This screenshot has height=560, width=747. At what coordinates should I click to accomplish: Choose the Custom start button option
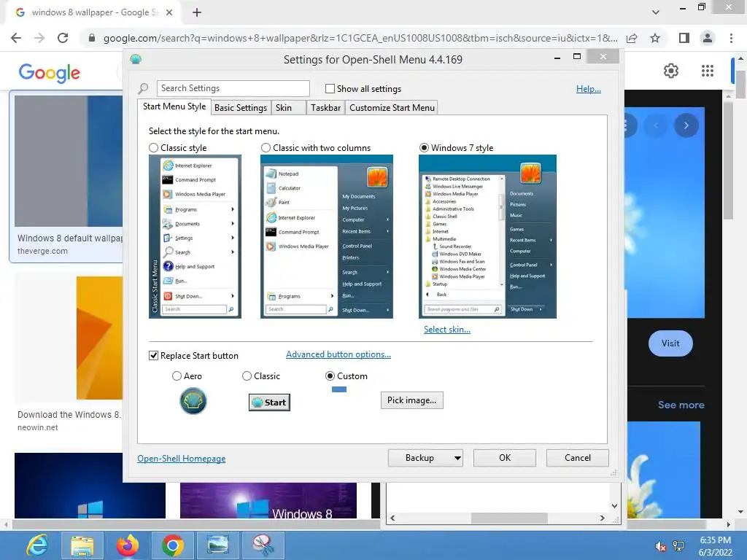point(330,376)
